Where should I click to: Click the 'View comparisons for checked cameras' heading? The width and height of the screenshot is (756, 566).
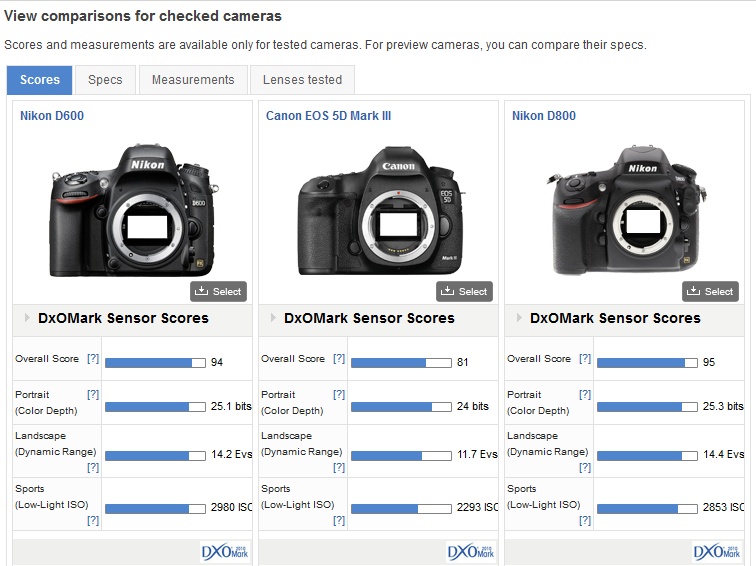(x=143, y=16)
